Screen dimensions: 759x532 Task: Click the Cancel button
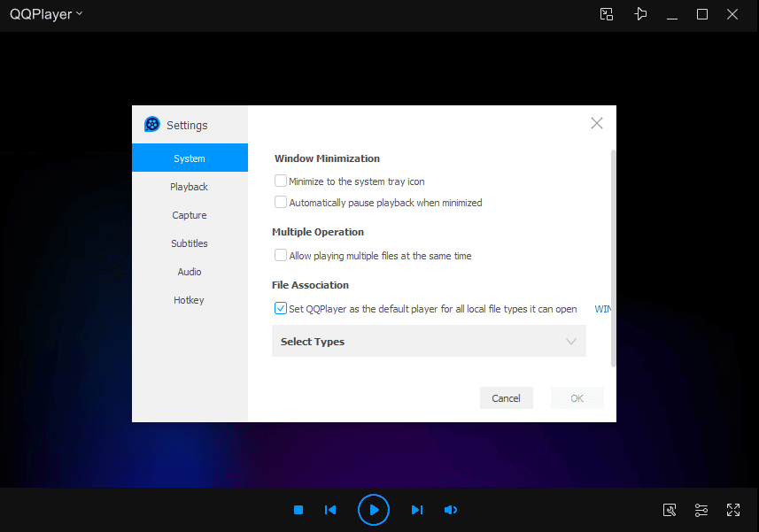(507, 398)
